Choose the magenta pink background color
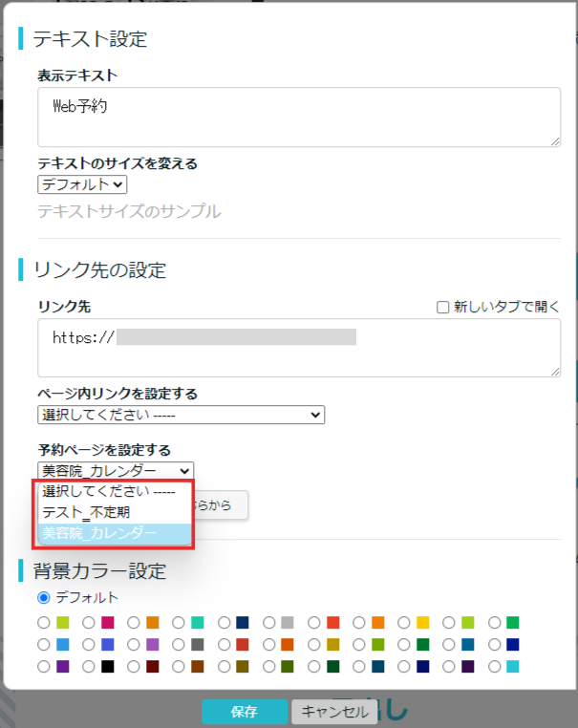578x728 pixels. tap(89, 622)
